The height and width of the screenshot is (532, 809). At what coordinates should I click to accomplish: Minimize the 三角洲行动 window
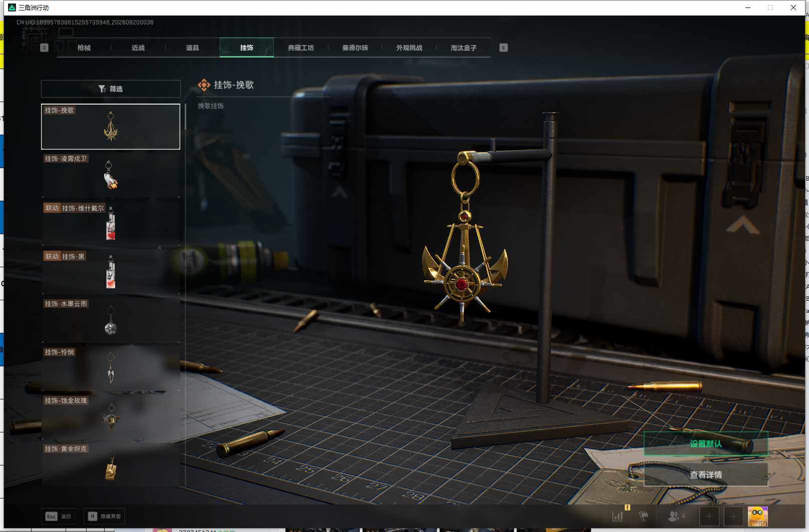[748, 8]
